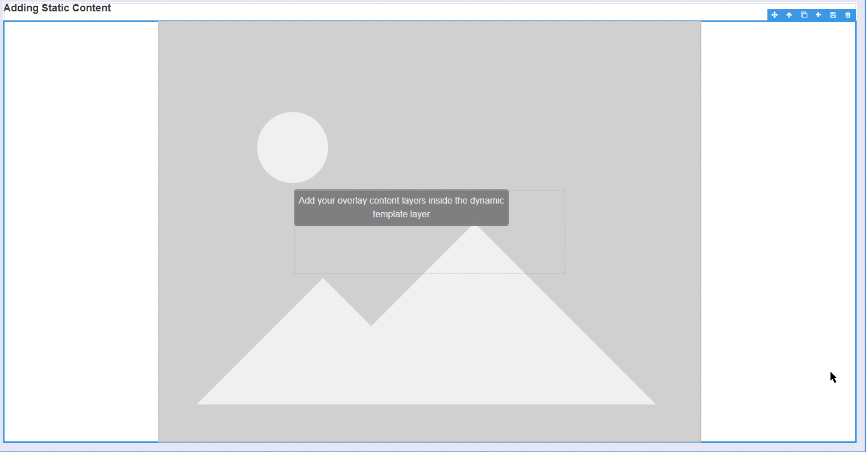Add a new element with the plus icon
The image size is (868, 455).
click(818, 15)
